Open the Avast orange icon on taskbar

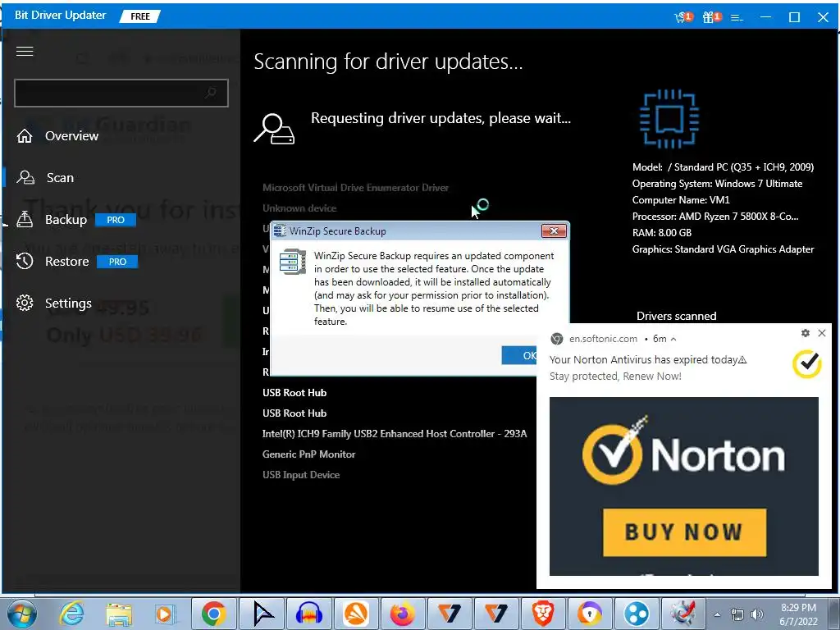click(x=356, y=614)
